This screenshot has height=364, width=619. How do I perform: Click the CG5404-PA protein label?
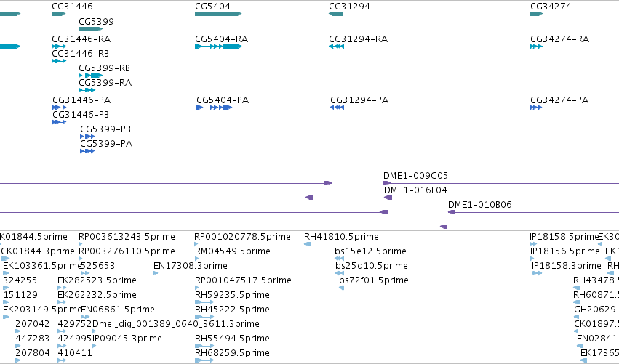(x=223, y=100)
